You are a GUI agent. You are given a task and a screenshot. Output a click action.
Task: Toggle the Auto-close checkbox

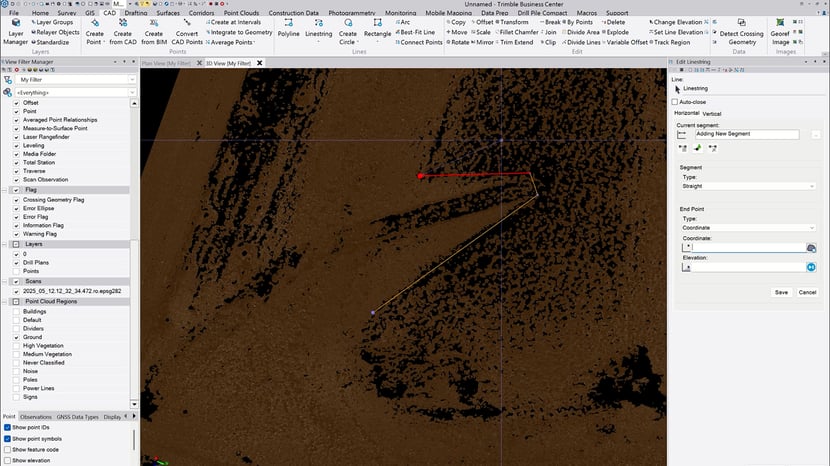tap(675, 102)
